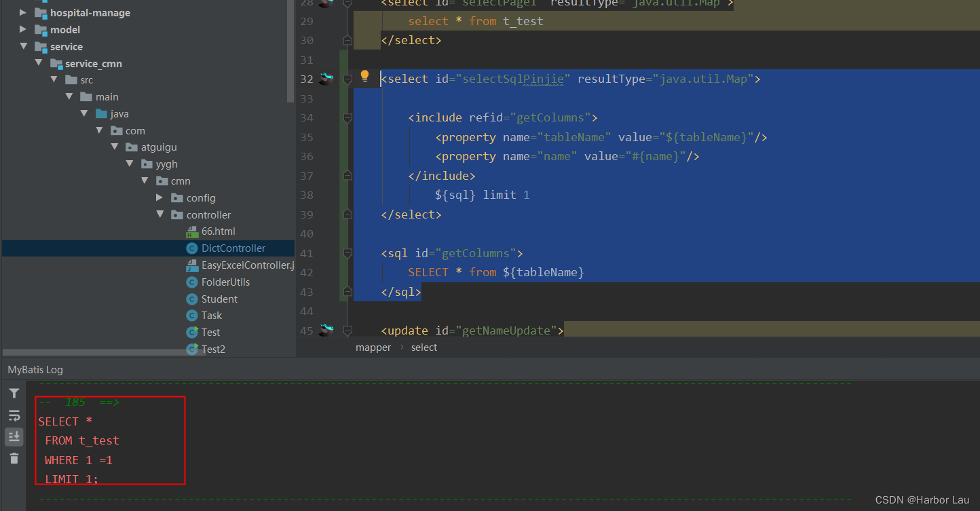Click the MyBatis bird gutter icon at line 32
This screenshot has height=511, width=980.
(x=326, y=78)
